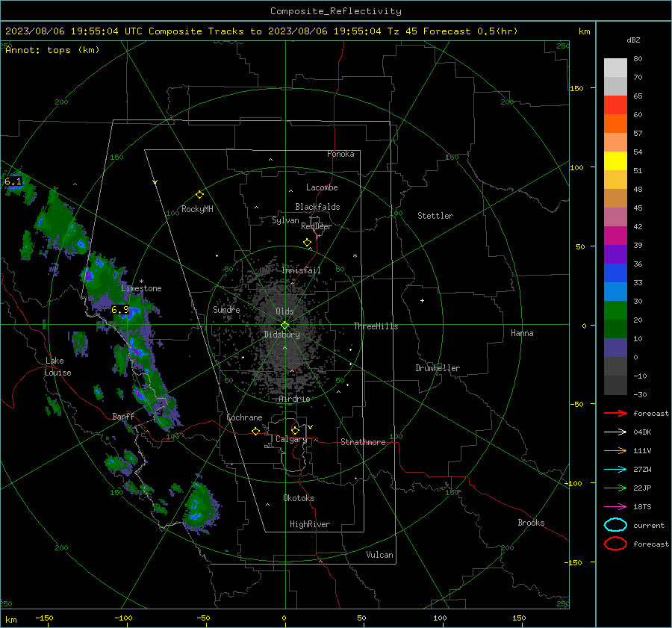The image size is (672, 628).
Task: Select the HighRiver label
Action: (x=310, y=524)
